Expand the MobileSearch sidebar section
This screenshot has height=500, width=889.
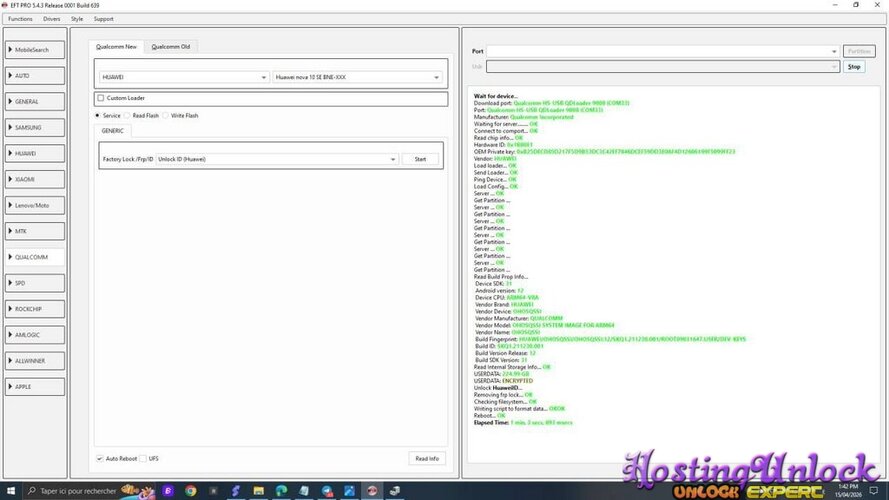(35, 50)
